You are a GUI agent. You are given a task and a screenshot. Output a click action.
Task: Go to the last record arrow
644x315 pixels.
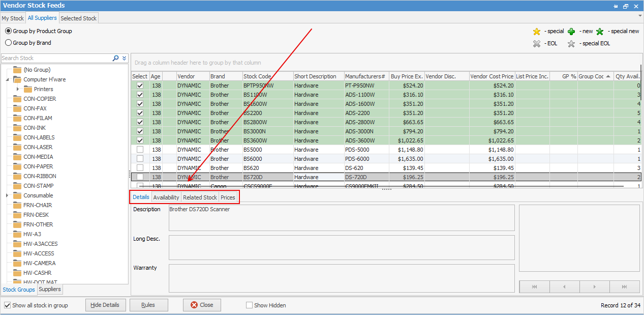[624, 287]
